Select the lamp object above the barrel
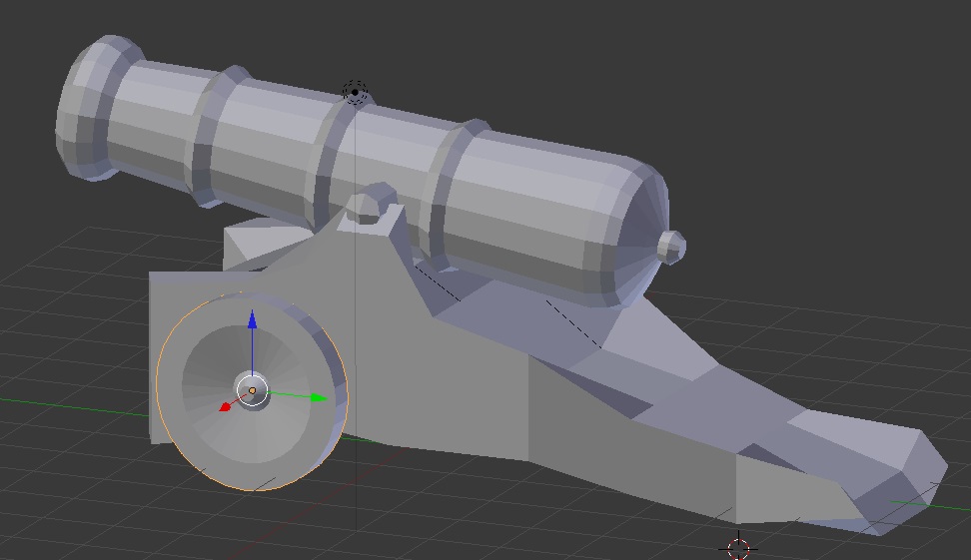The width and height of the screenshot is (971, 560). point(355,93)
